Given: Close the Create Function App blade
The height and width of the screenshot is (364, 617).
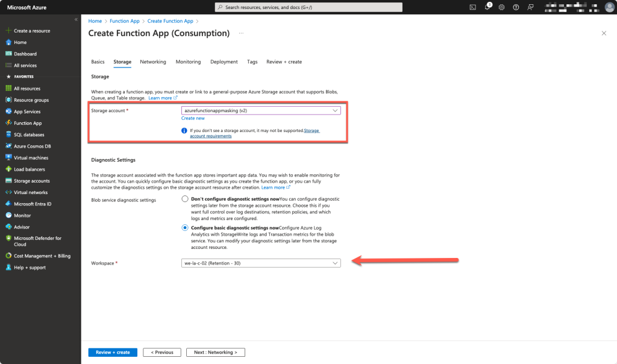Looking at the screenshot, I should pyautogui.click(x=604, y=34).
